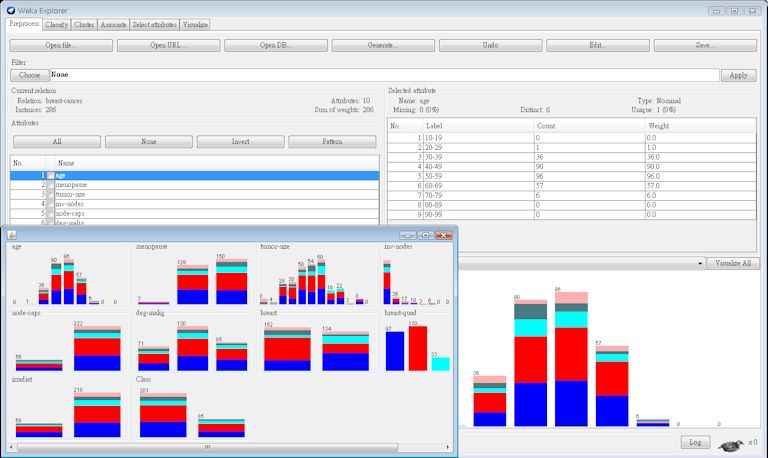Tick the checkbox for the age attribute

pos(50,175)
